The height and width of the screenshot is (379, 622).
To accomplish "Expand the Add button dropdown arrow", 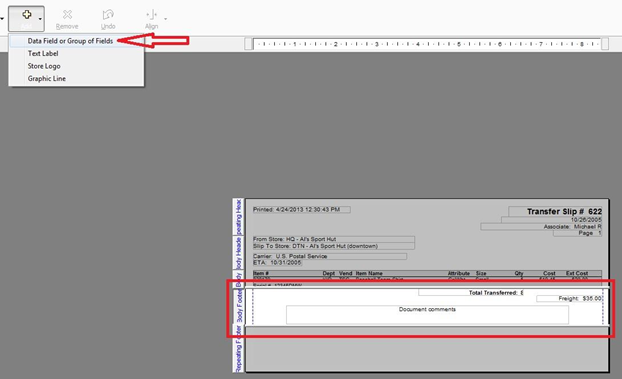I will click(40, 19).
